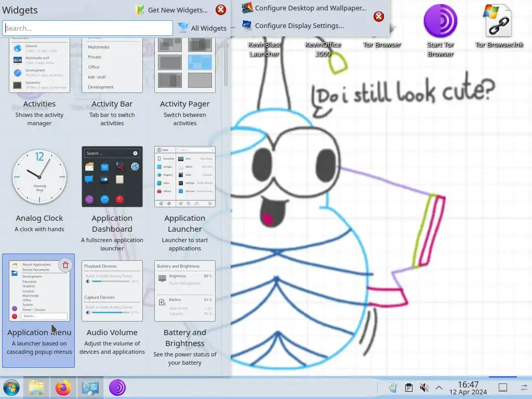The height and width of the screenshot is (399, 532).
Task: Click 'A fullscreen application launcher' description
Action: point(112,244)
